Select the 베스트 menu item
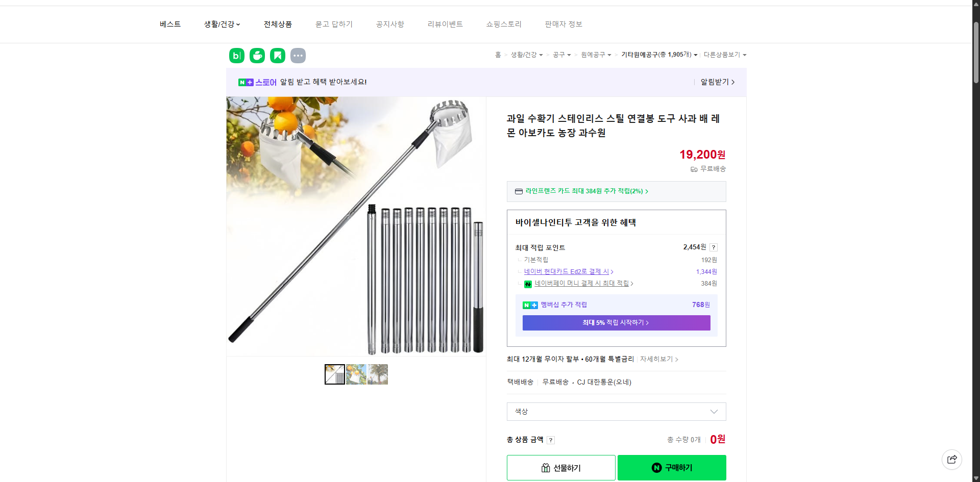 click(x=169, y=24)
